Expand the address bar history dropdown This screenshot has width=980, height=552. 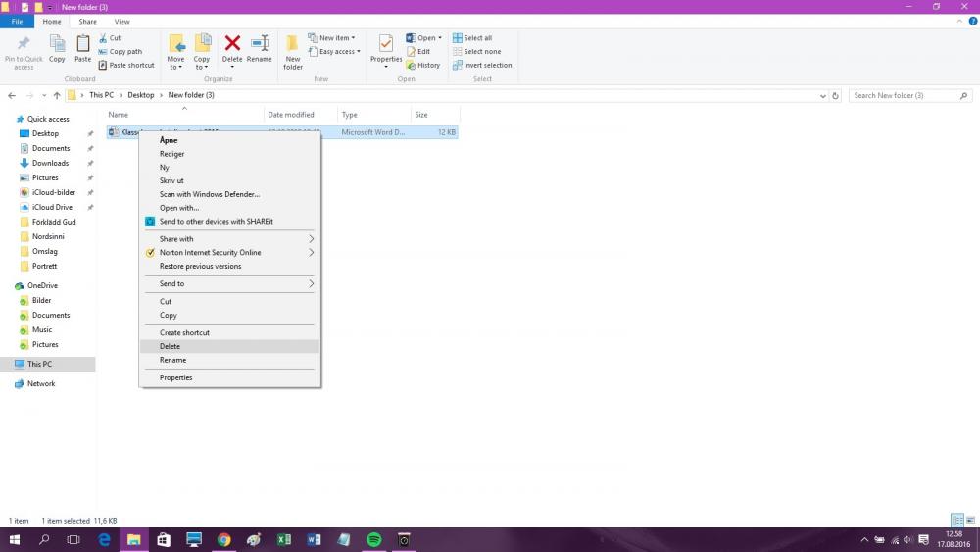pyautogui.click(x=822, y=96)
